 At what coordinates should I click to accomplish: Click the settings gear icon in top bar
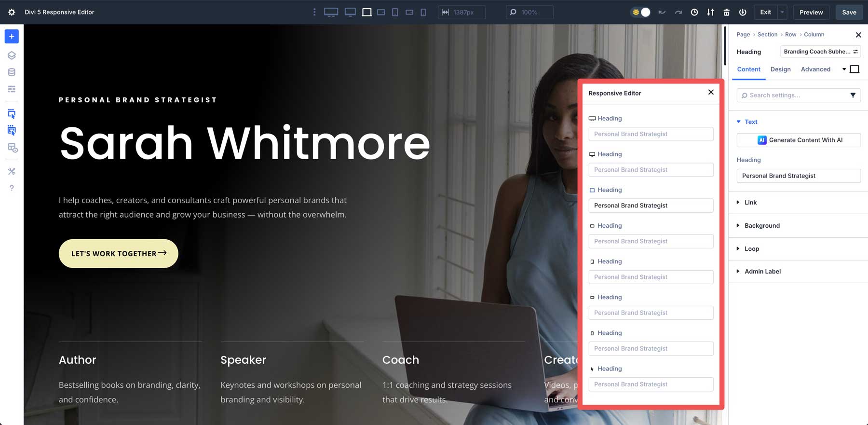(12, 12)
